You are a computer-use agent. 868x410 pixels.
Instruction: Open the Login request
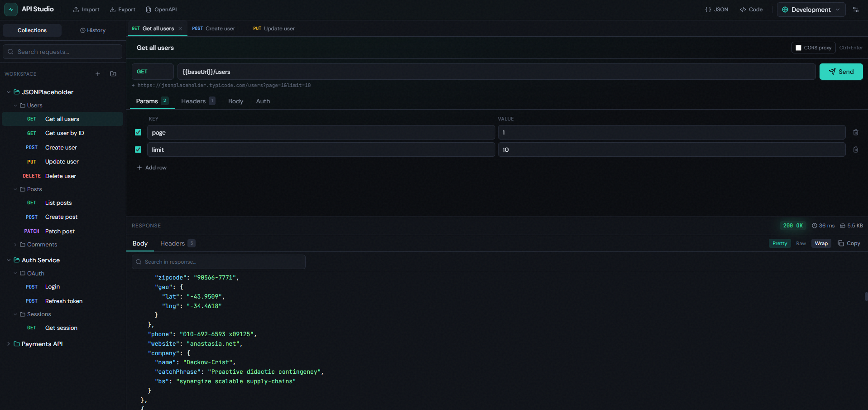click(62, 287)
